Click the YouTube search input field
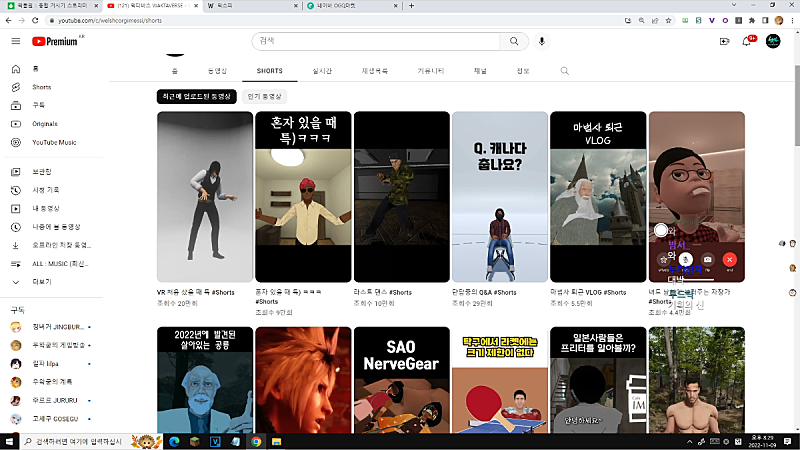 tap(376, 41)
